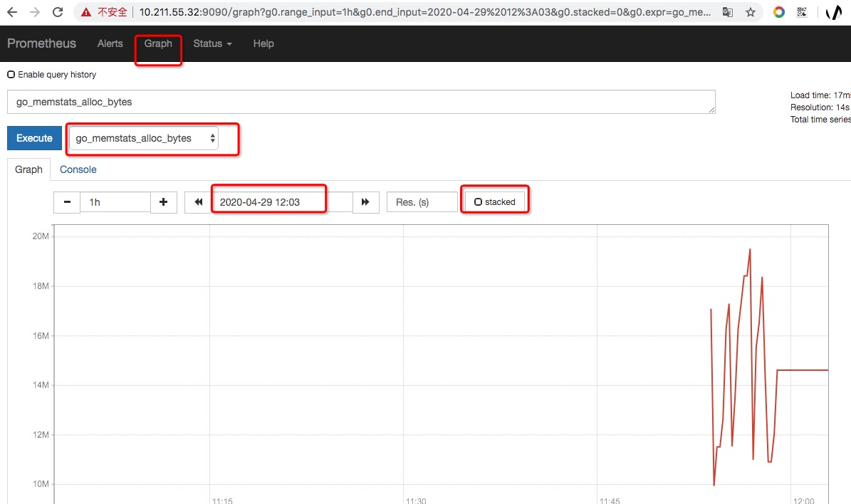Fast-forward the graph end time

[365, 202]
